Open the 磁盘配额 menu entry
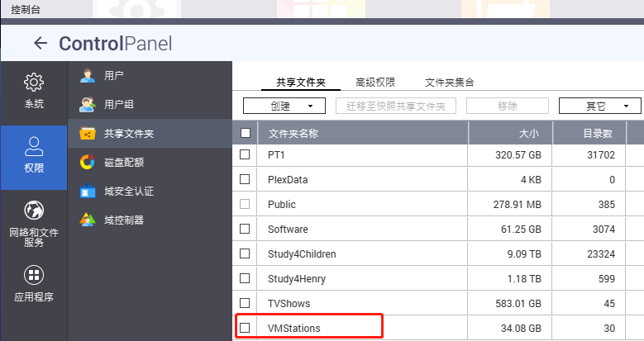Screen dimensions: 644x341 pyautogui.click(x=150, y=162)
